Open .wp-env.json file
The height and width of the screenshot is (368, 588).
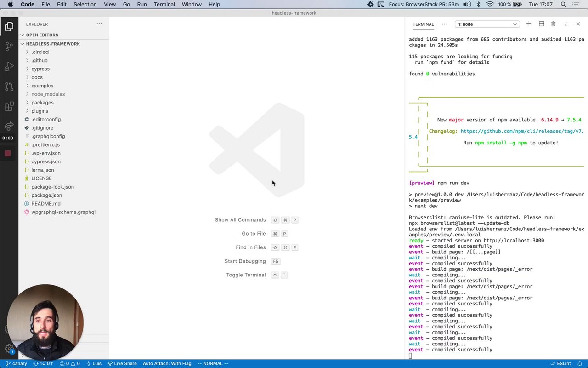63,153
